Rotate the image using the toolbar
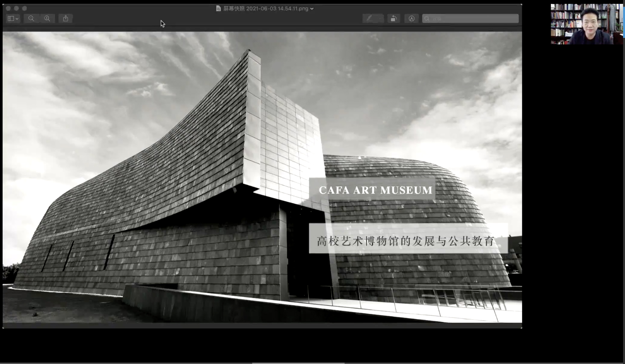The height and width of the screenshot is (364, 625). [x=393, y=19]
